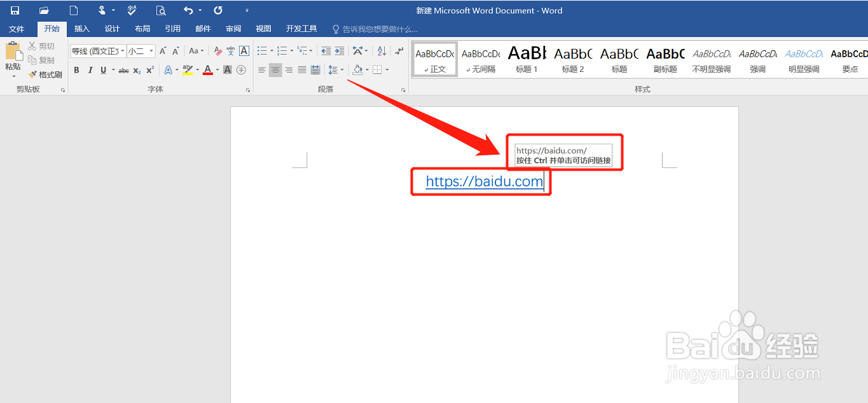
Task: Open the font color dropdown arrow
Action: click(x=217, y=70)
